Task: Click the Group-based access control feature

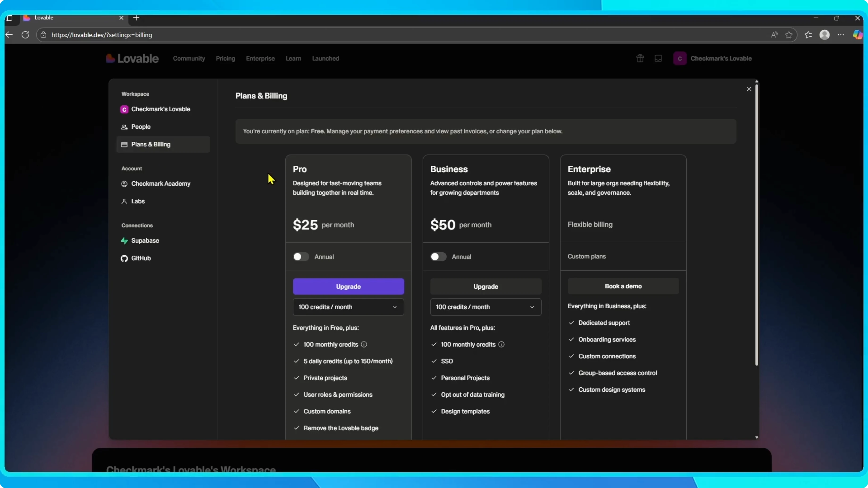Action: pos(617,373)
